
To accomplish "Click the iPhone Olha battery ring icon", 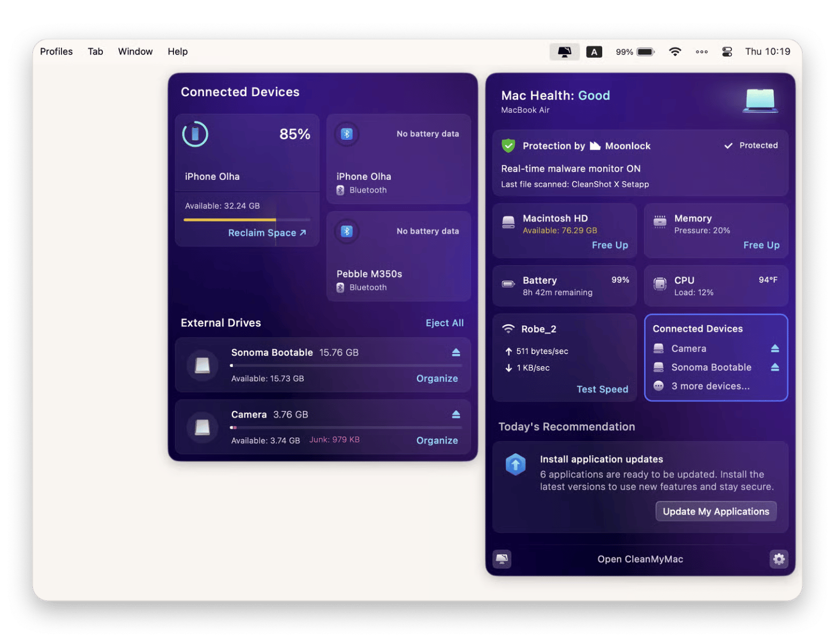I will coord(195,134).
